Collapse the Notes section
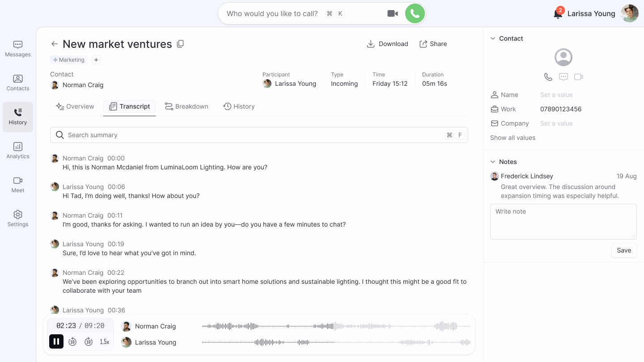 (x=493, y=162)
